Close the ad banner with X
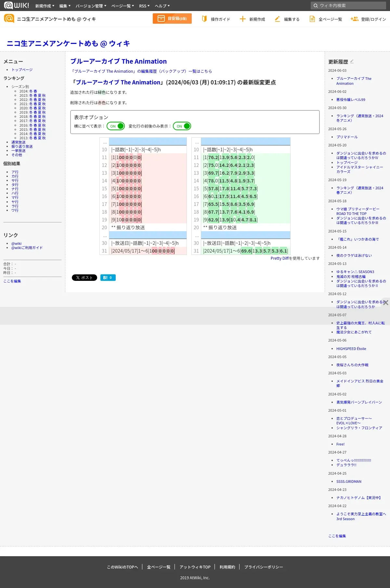Viewport: 390px width, 588px height. pos(386,303)
